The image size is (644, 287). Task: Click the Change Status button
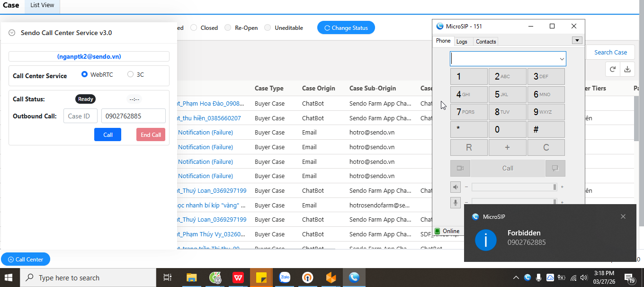tap(346, 28)
